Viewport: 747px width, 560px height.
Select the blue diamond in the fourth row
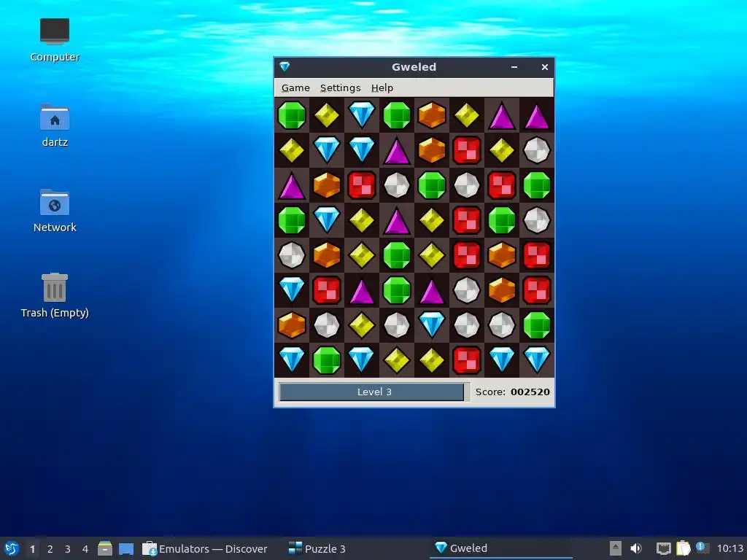[x=327, y=220]
